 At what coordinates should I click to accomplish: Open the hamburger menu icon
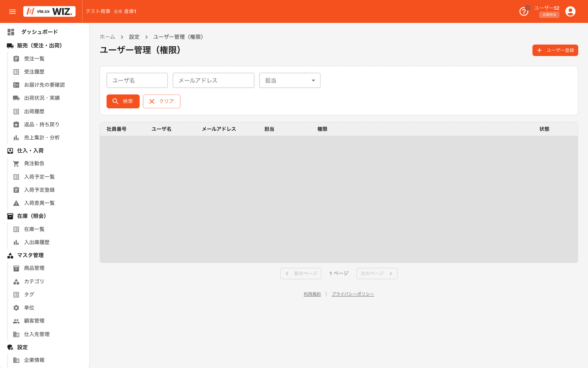click(x=13, y=11)
